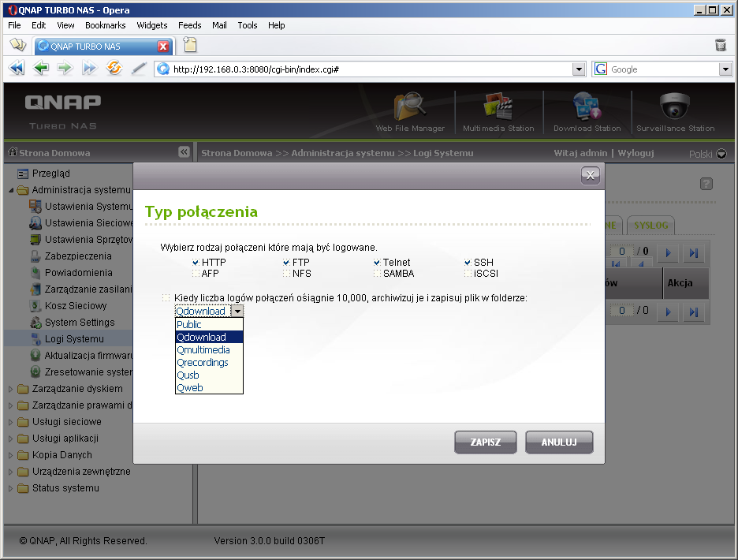Open Zabezpieczenia lock icon item

click(35, 256)
